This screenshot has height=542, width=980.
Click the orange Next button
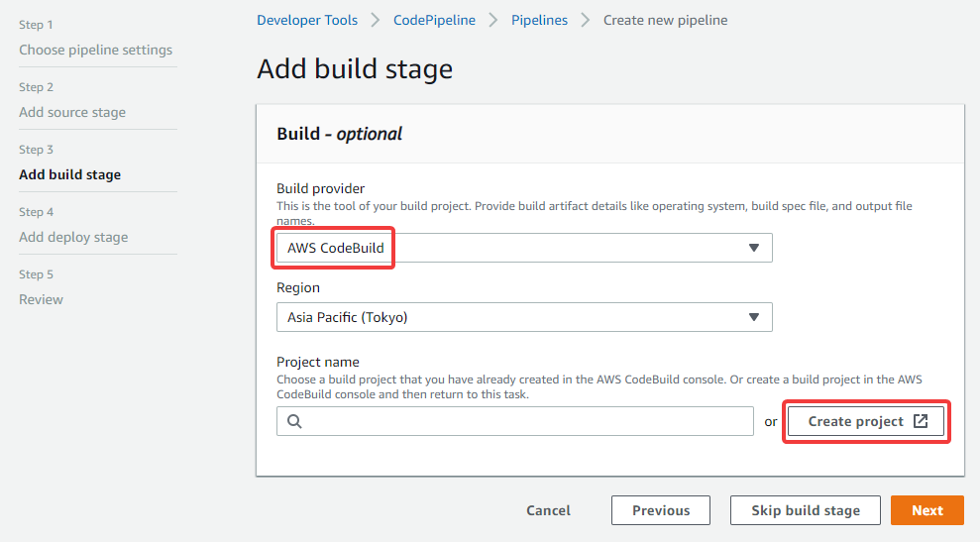click(926, 510)
